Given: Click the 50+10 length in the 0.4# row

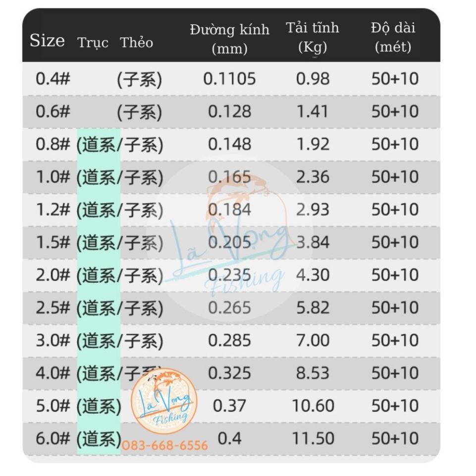Looking at the screenshot, I should click(x=395, y=79).
